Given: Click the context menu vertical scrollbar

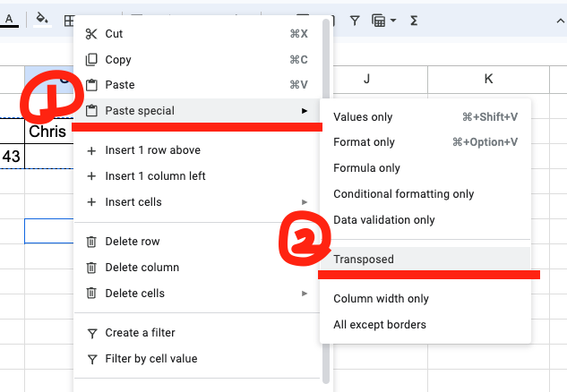Looking at the screenshot, I should click(326, 200).
